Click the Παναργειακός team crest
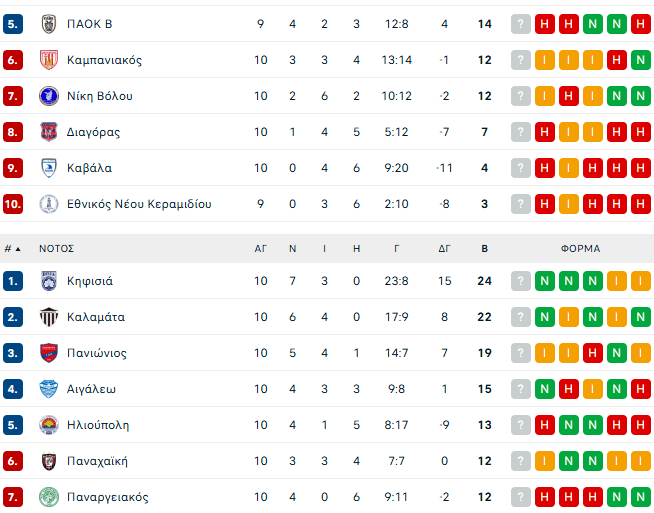 [48, 497]
